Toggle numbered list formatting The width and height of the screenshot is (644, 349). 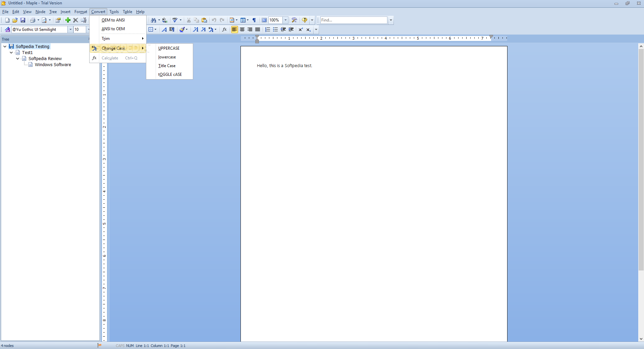(x=268, y=30)
